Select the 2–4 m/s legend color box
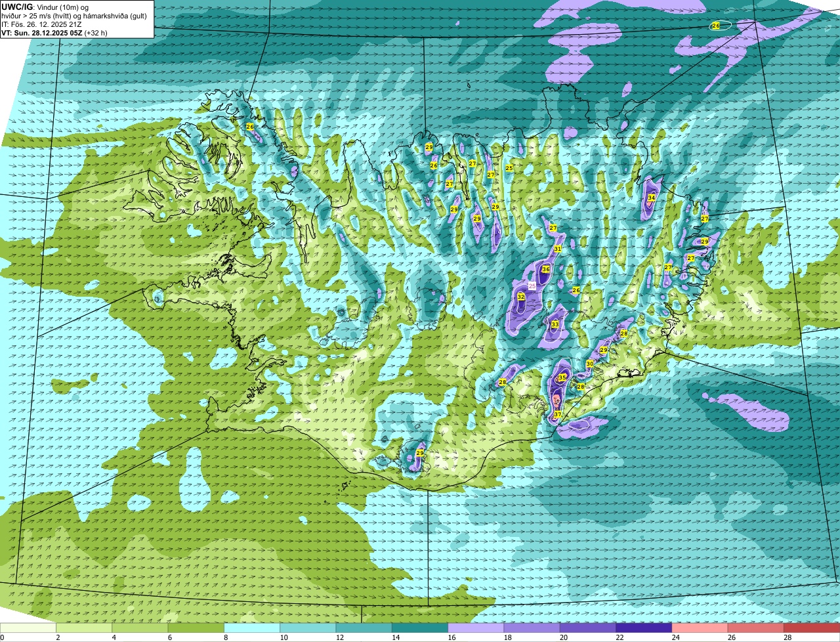The width and height of the screenshot is (840, 642). 85,628
